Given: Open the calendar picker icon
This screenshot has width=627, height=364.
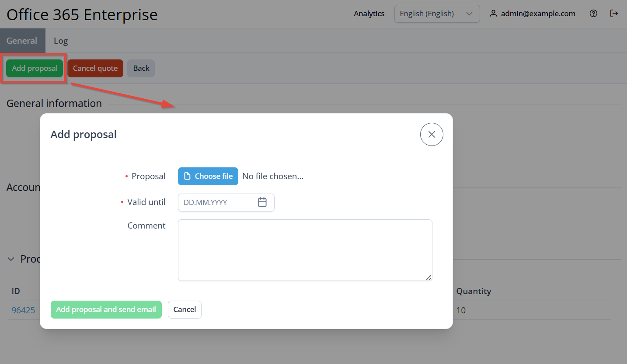Looking at the screenshot, I should point(262,202).
